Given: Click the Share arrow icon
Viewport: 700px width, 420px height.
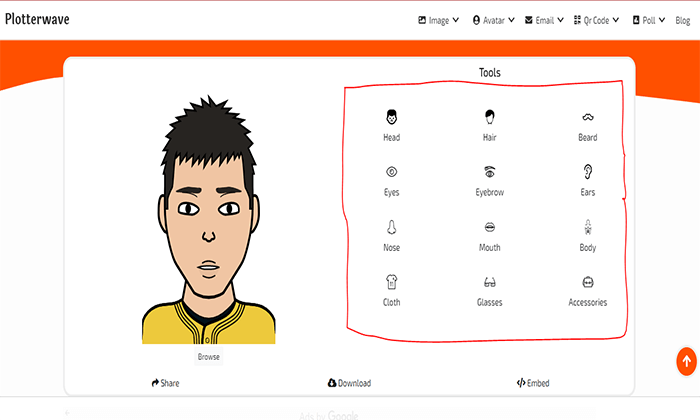Looking at the screenshot, I should tap(155, 383).
